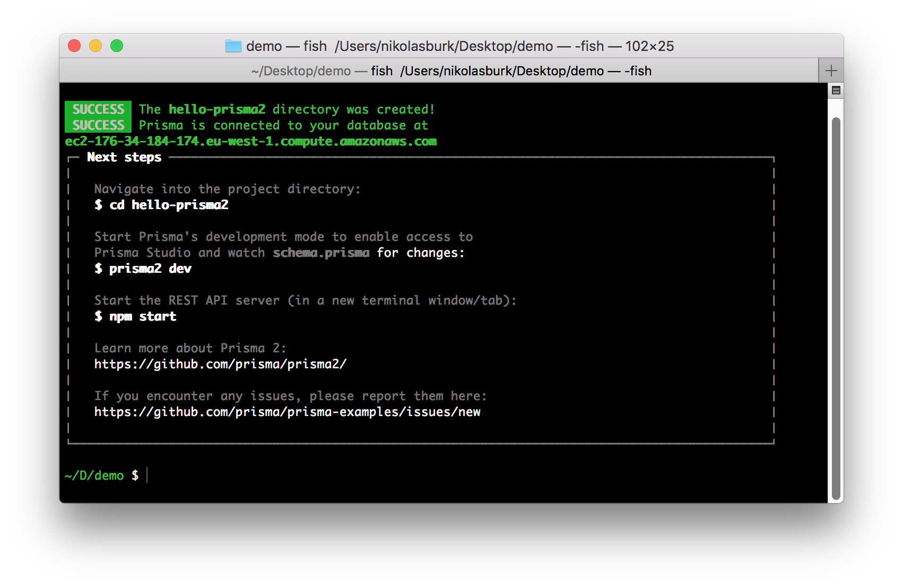Close the terminal window with red button
Viewport: 903px width, 588px height.
click(74, 46)
